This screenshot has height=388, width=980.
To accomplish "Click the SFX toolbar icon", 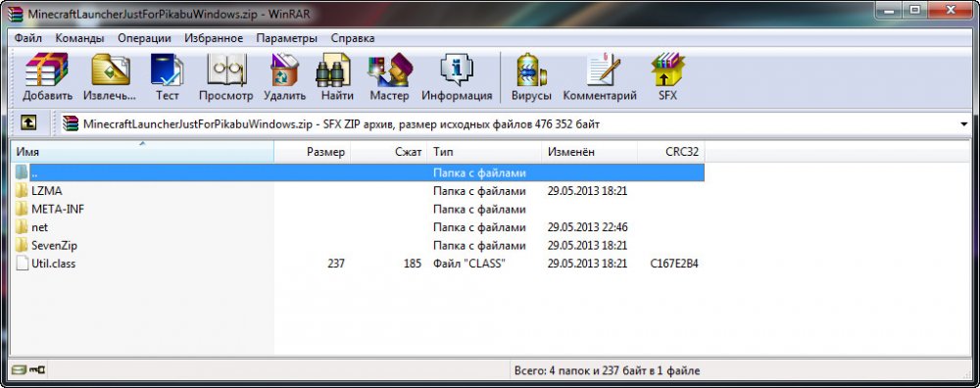I will click(667, 70).
